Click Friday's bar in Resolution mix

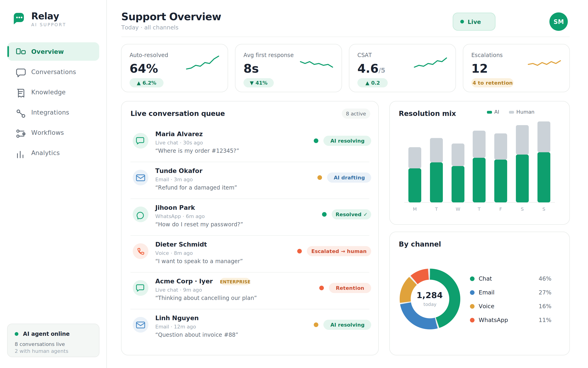(x=500, y=168)
